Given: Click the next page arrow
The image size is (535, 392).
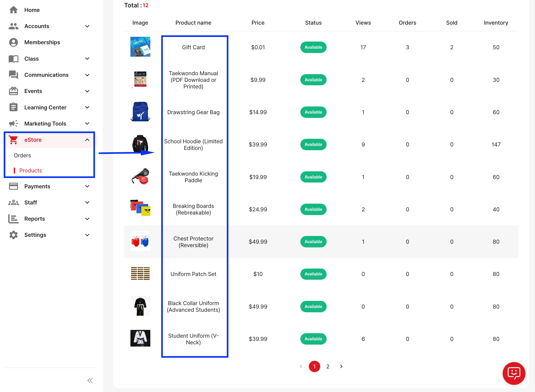Looking at the screenshot, I should [341, 367].
